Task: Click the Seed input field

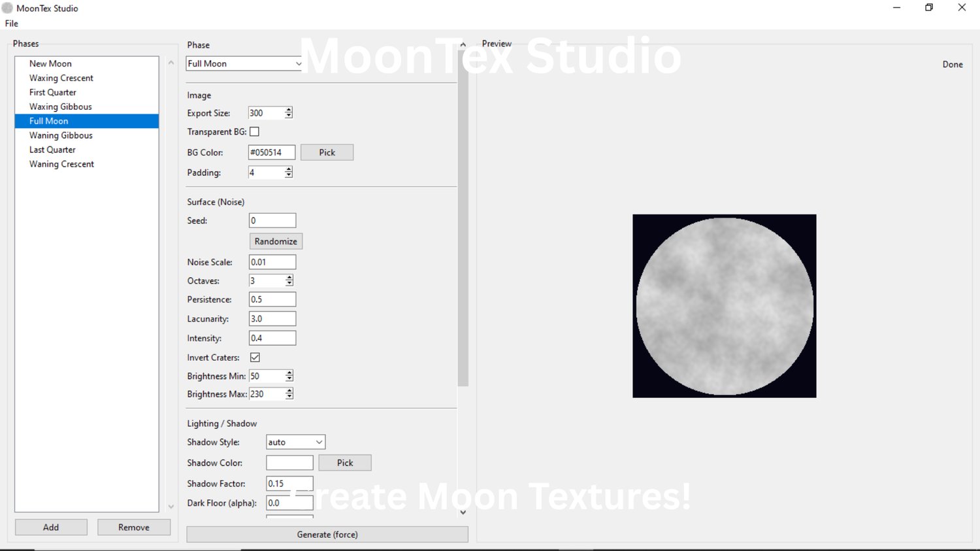Action: [272, 221]
